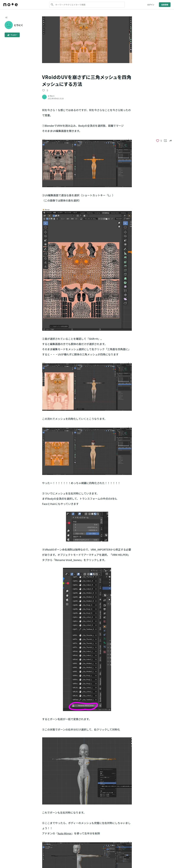Open the header image of quad UV mesh

[87, 40]
